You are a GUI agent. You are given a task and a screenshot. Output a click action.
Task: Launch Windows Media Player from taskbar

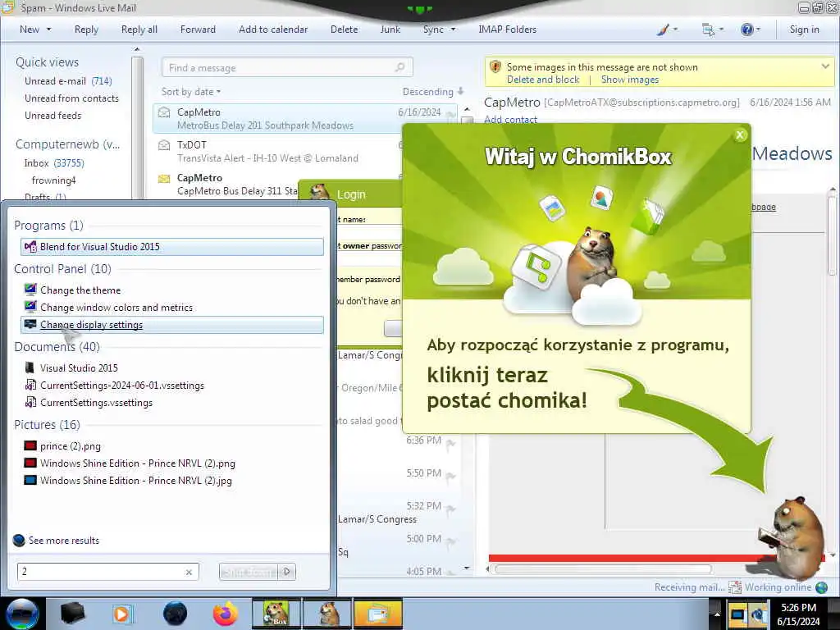[122, 614]
